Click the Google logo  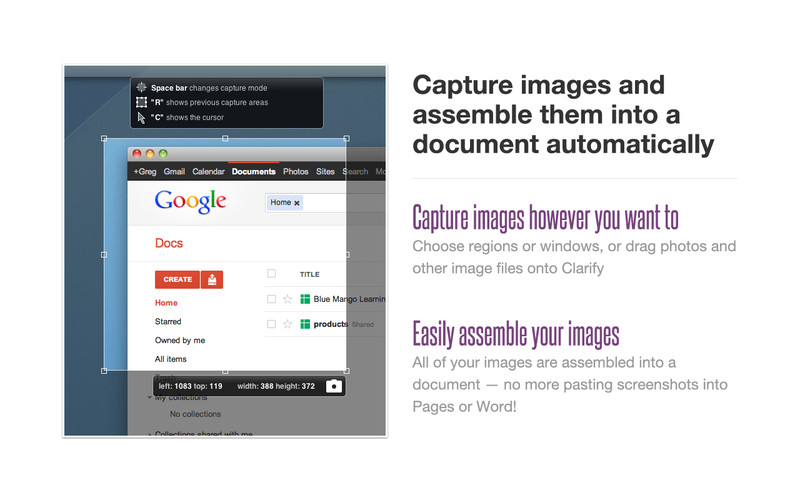190,202
